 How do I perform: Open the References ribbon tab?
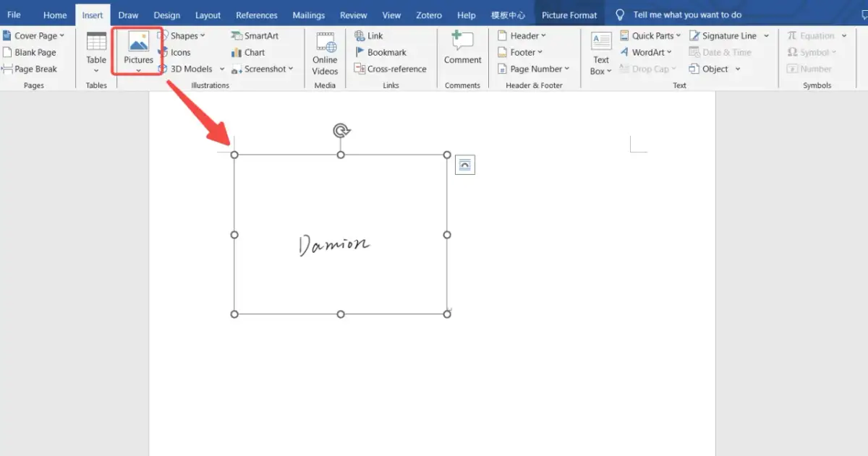(x=256, y=15)
